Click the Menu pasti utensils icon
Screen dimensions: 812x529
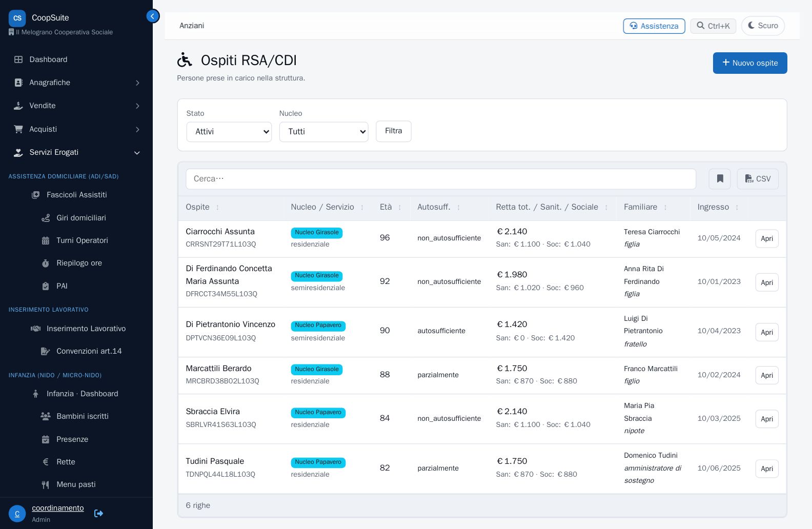click(x=46, y=484)
